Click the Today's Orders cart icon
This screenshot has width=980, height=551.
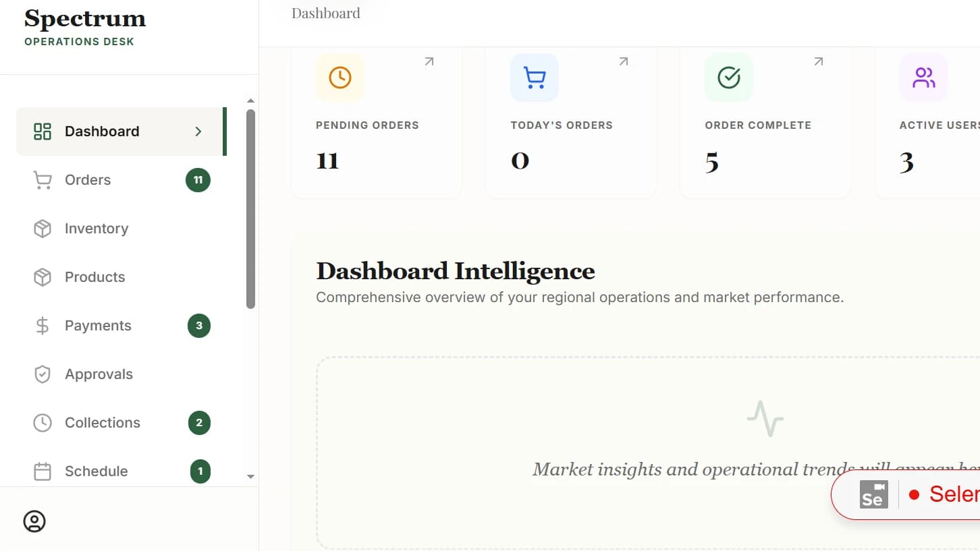tap(535, 78)
